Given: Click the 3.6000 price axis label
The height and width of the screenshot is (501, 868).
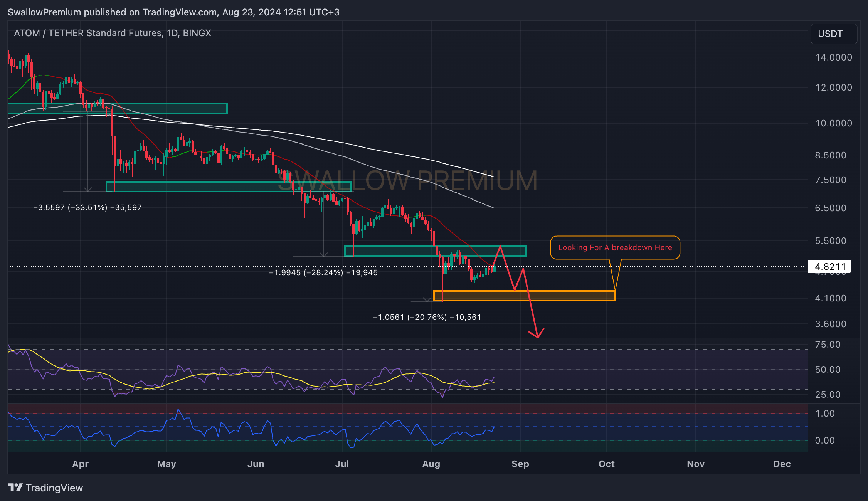Looking at the screenshot, I should click(831, 324).
